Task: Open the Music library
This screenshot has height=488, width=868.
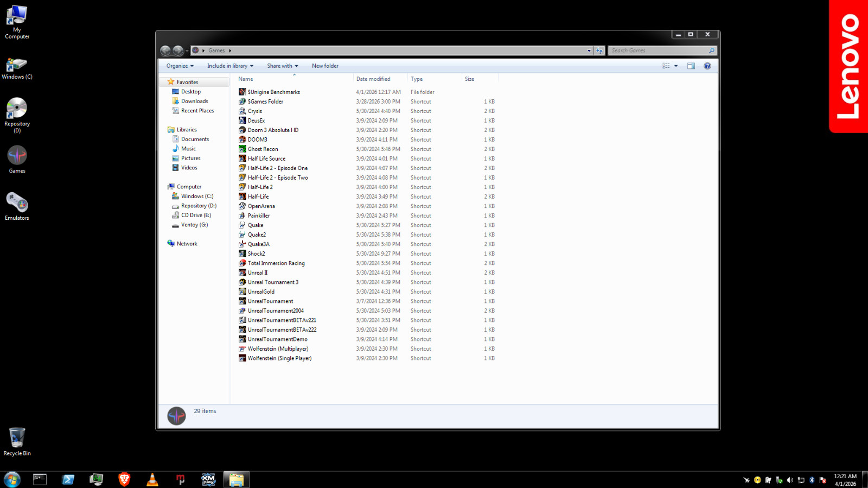Action: 188,149
